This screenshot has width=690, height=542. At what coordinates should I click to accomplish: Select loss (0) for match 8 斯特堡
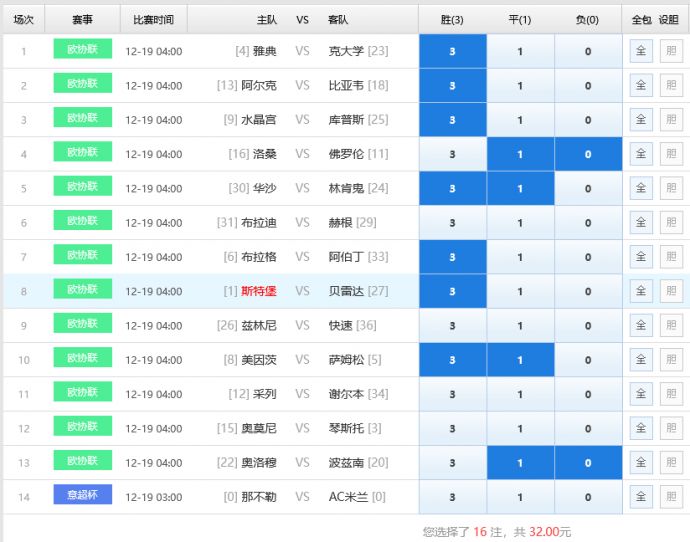click(588, 291)
